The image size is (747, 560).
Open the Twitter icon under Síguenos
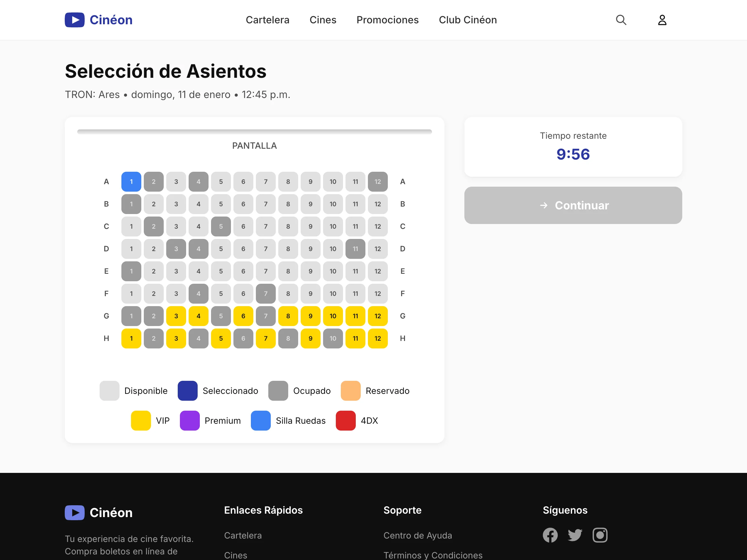[x=575, y=535]
